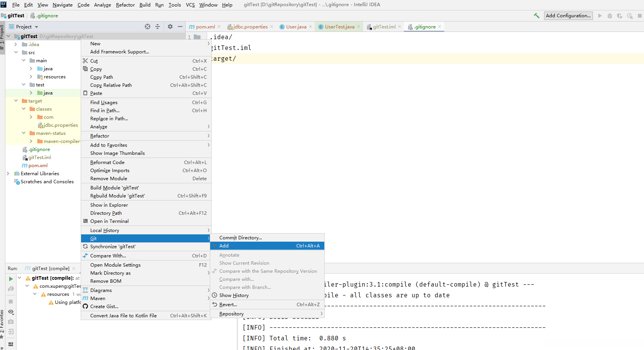The height and width of the screenshot is (350, 644).
Task: Click the GitHub icon beside Create Gist
Action: [85, 307]
